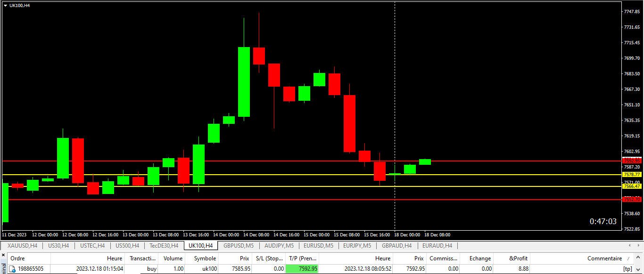Switch to the US500,H4 chart tab

pos(127,245)
